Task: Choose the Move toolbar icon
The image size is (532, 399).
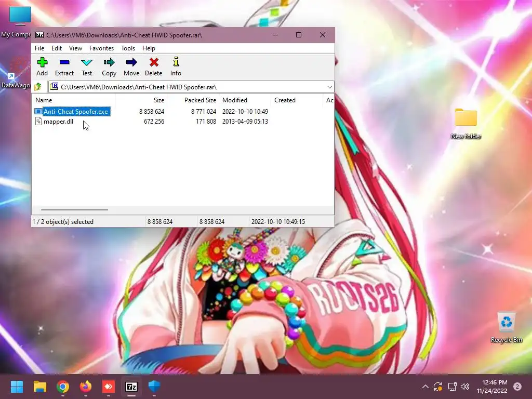Action: [131, 66]
